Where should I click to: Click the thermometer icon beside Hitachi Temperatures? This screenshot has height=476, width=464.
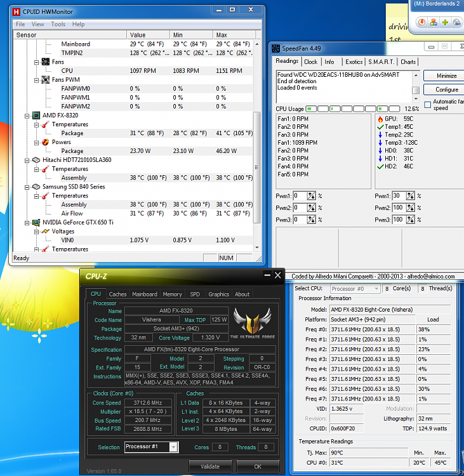pyautogui.click(x=46, y=169)
